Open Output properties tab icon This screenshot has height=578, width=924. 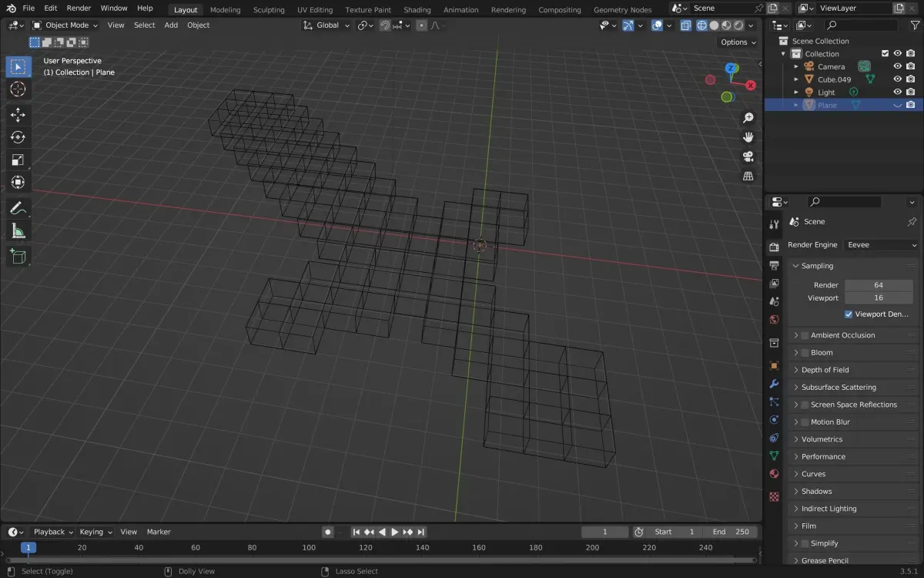pos(775,266)
